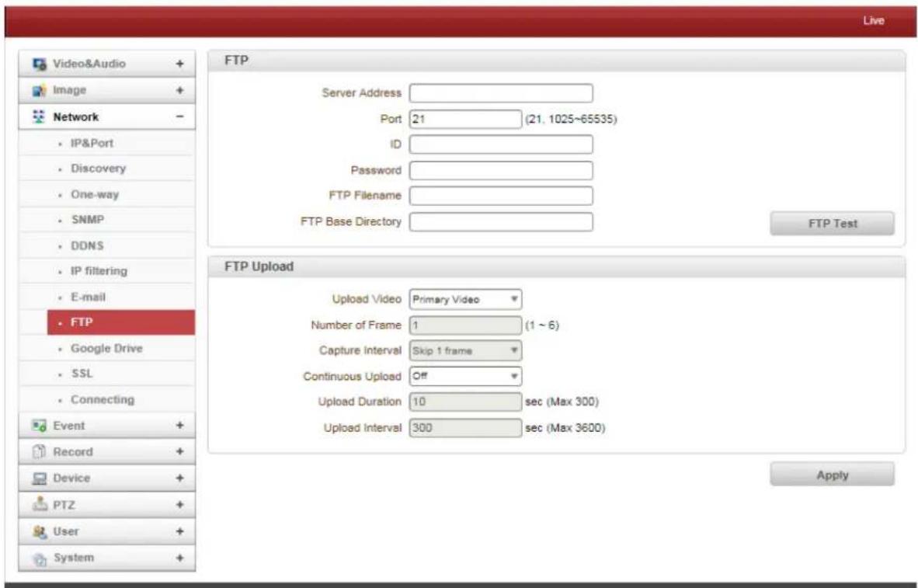The height and width of the screenshot is (588, 918).
Task: Open the Continuous Upload dropdown
Action: 465,376
